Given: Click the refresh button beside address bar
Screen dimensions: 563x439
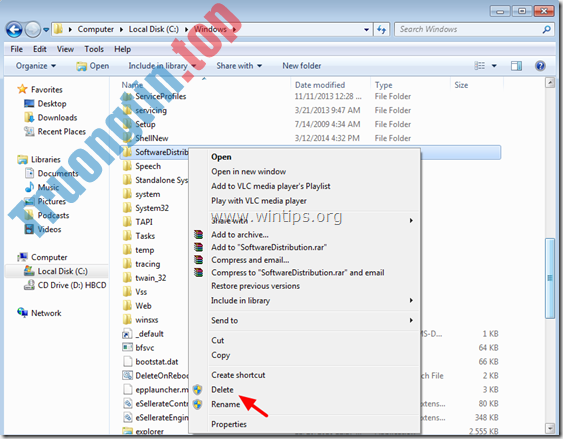Looking at the screenshot, I should pyautogui.click(x=381, y=29).
